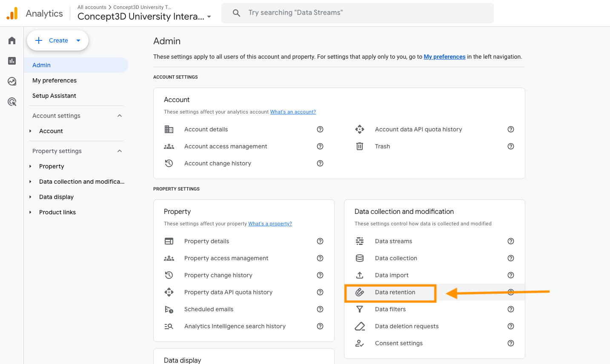Image resolution: width=610 pixels, height=364 pixels.
Task: Open Account access management
Action: pyautogui.click(x=226, y=146)
